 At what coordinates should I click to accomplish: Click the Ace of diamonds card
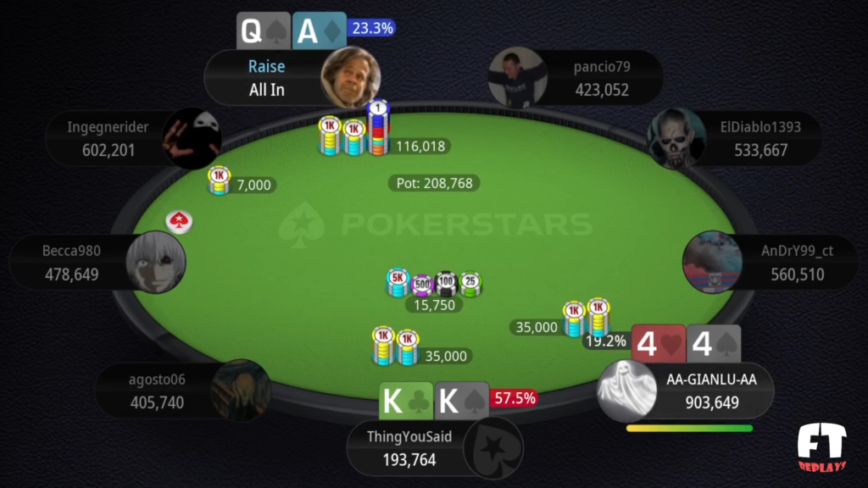click(319, 30)
